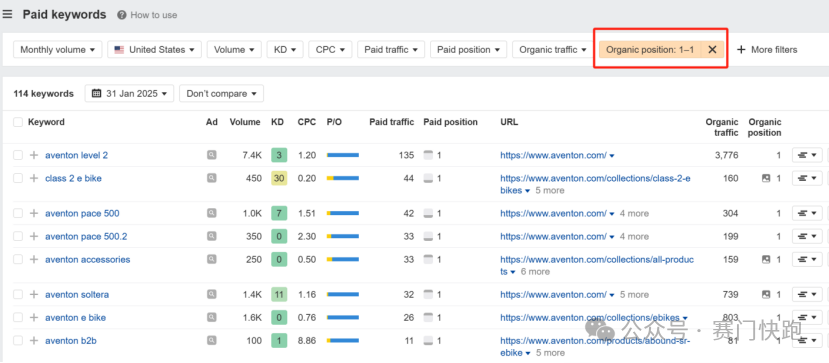This screenshot has height=363, width=829.
Task: Click the plus icon beside class 2 e bike
Action: pos(34,179)
